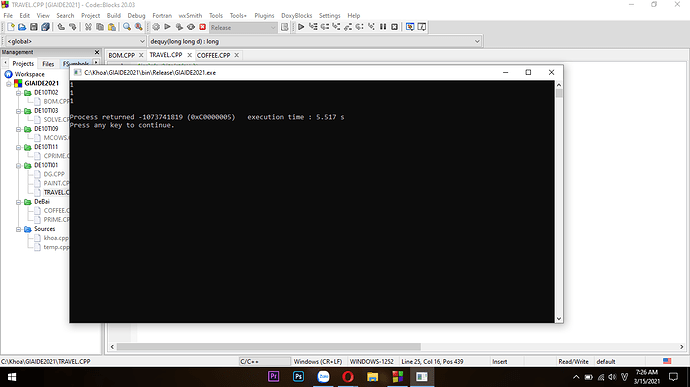Click the Cut scissors icon
690x387 pixels.
click(88, 27)
